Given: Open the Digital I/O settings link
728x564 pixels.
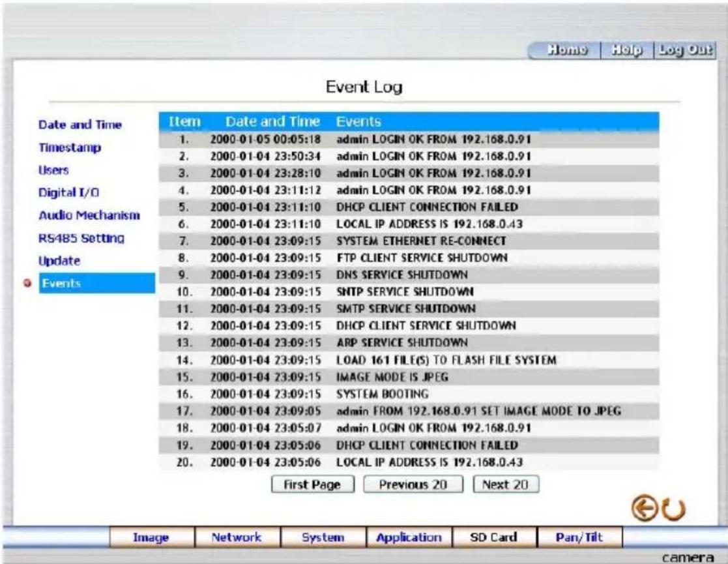Looking at the screenshot, I should point(68,192).
